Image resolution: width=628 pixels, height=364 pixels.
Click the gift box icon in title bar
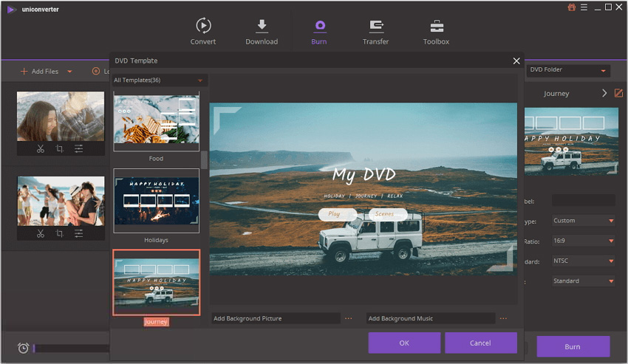click(572, 7)
